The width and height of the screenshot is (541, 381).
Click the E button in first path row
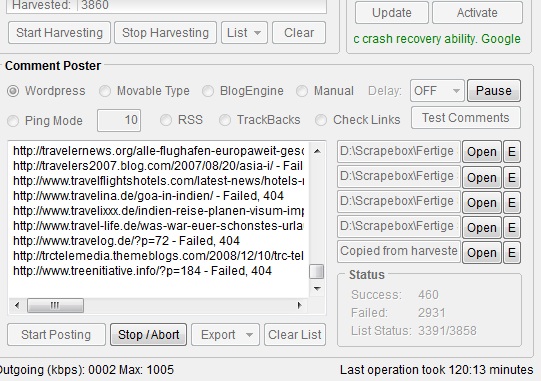[x=512, y=152]
